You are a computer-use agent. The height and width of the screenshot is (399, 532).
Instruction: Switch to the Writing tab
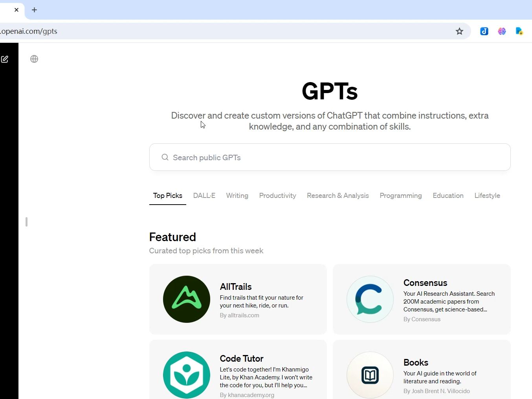pyautogui.click(x=237, y=196)
